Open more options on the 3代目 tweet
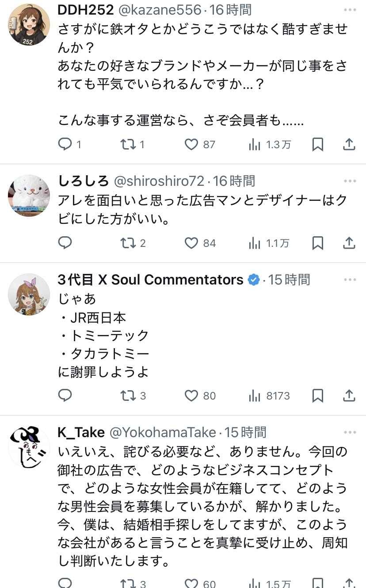Screen dimensions: 366x588 (350, 279)
